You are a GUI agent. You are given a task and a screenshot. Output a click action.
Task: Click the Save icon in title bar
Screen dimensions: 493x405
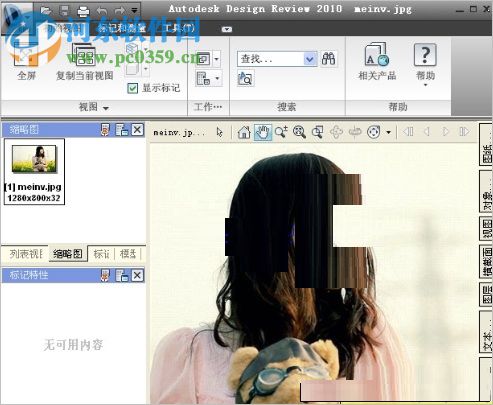(x=64, y=10)
